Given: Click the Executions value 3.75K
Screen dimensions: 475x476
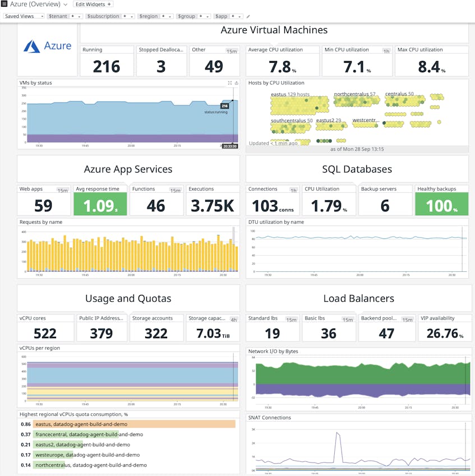Looking at the screenshot, I should (213, 206).
